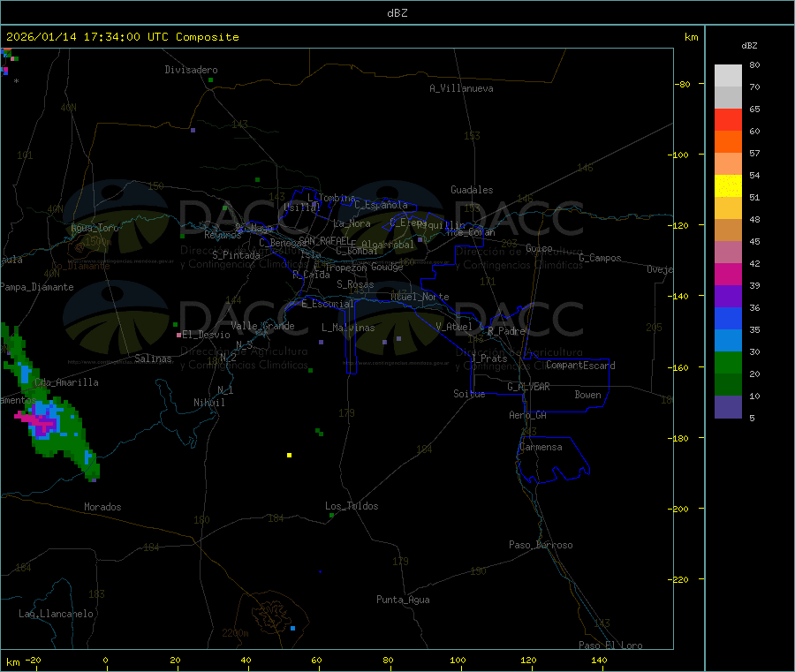Click the E_Escorial location label
The image size is (795, 672).
[328, 304]
